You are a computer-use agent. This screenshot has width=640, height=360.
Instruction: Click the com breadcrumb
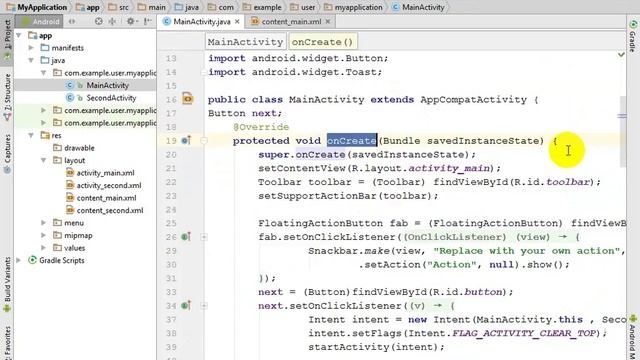(x=221, y=7)
